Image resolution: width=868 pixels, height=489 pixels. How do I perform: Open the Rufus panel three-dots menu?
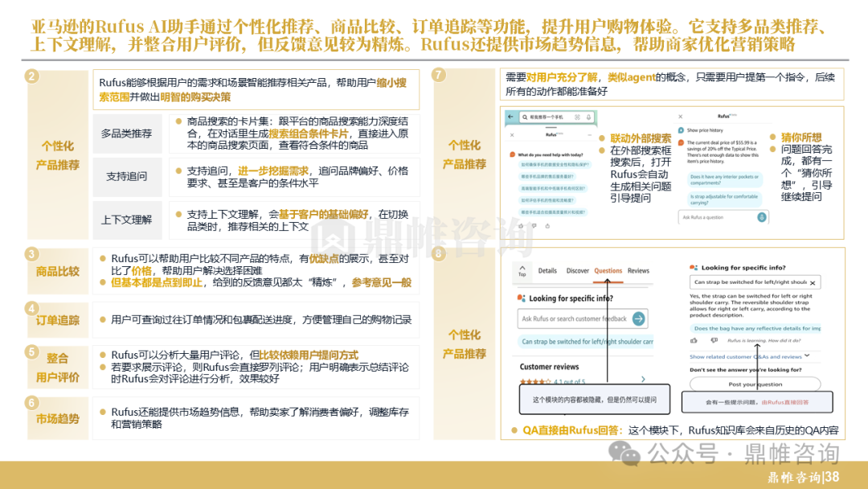pyautogui.click(x=590, y=134)
